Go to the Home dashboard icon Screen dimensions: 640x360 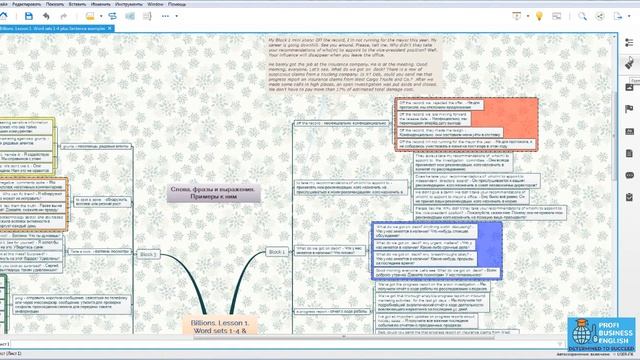(x=3, y=16)
